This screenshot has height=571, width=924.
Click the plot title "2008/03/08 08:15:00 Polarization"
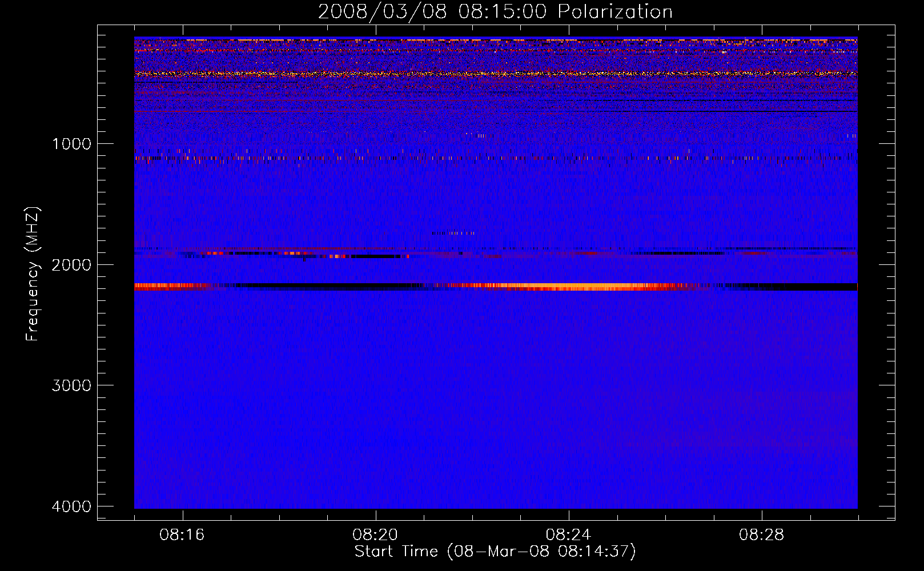point(495,11)
